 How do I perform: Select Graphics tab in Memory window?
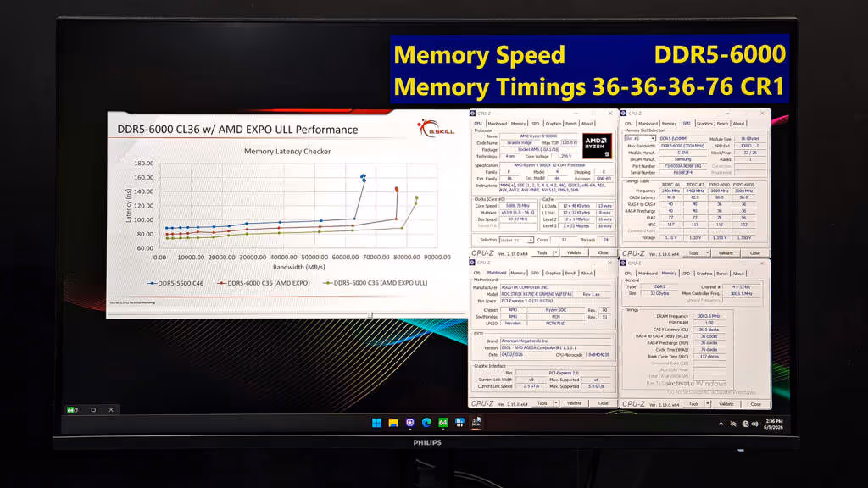coord(704,274)
